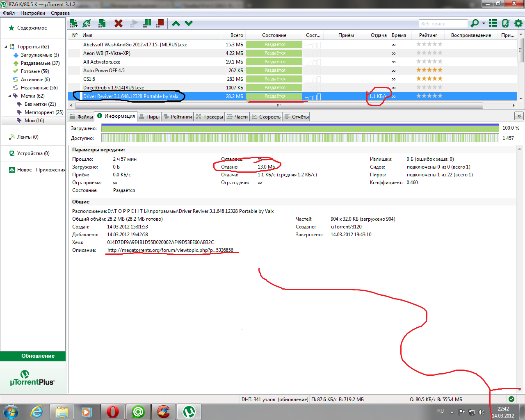The width and height of the screenshot is (525, 420).
Task: Switch to the Файлы tab
Action: tap(81, 117)
